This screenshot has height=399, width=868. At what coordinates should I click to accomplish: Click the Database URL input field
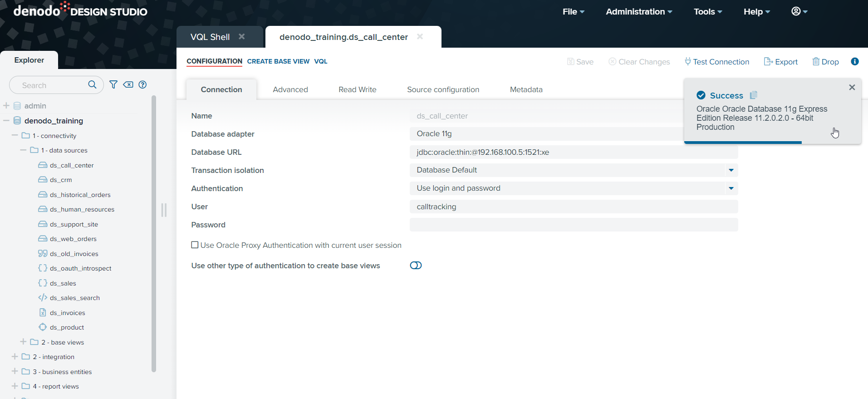[573, 152]
